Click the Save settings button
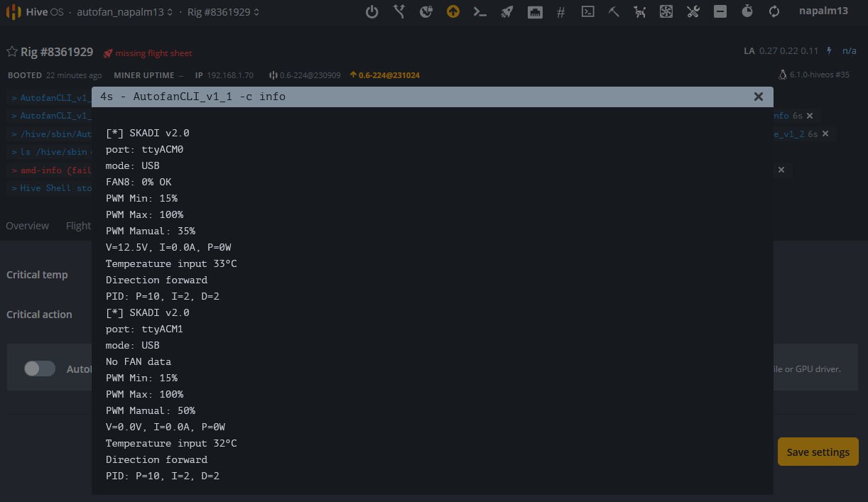Viewport: 868px width, 502px height. [818, 452]
